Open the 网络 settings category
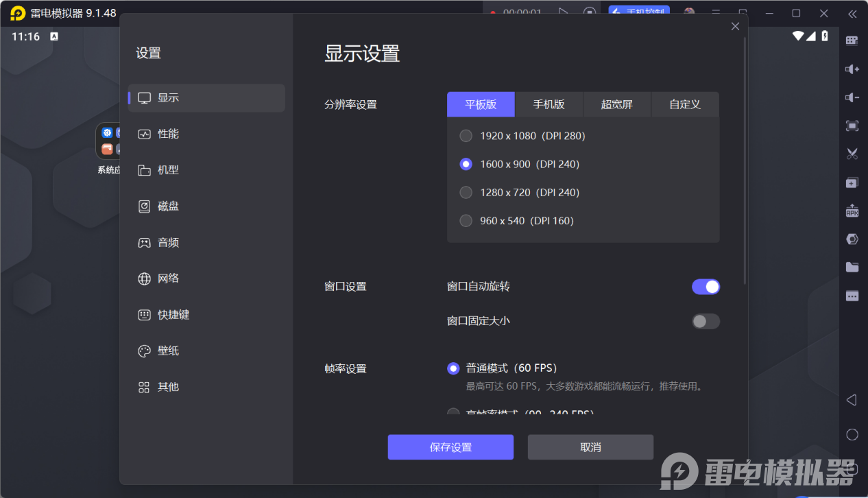Viewport: 868px width, 498px height. point(206,278)
